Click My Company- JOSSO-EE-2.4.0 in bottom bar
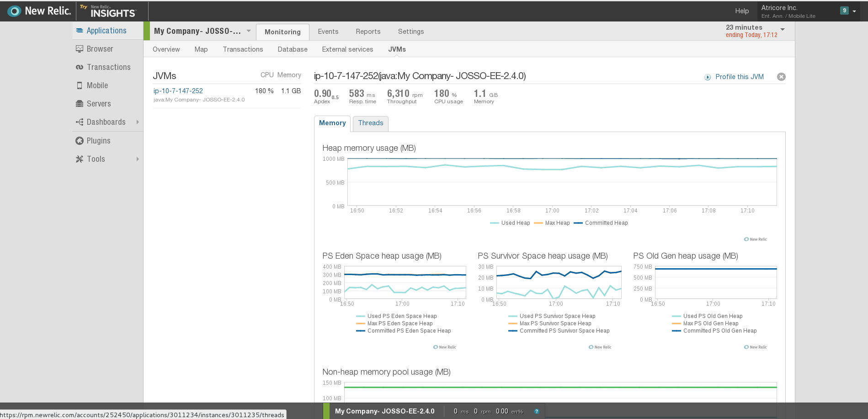Screen dimensions: 868x419 click(384, 411)
